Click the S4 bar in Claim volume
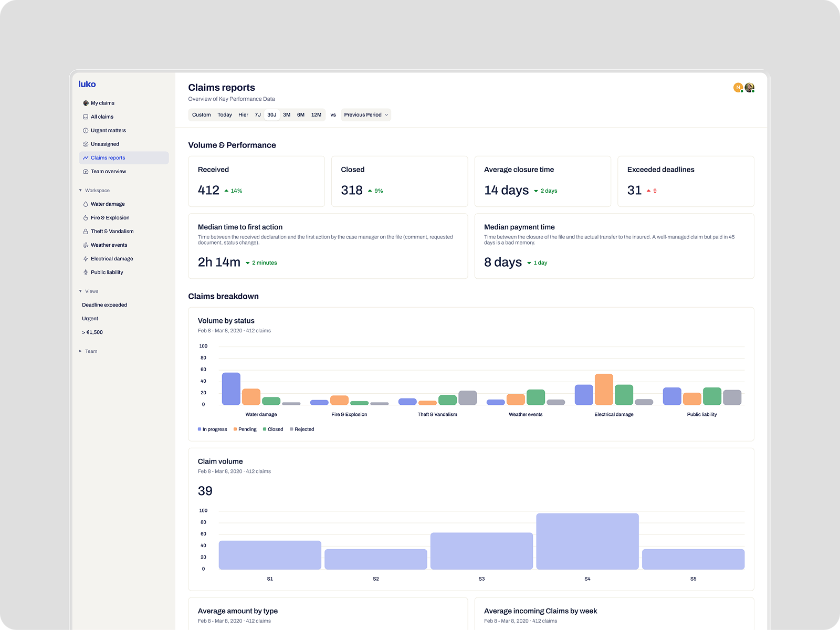The height and width of the screenshot is (630, 840). tap(587, 541)
